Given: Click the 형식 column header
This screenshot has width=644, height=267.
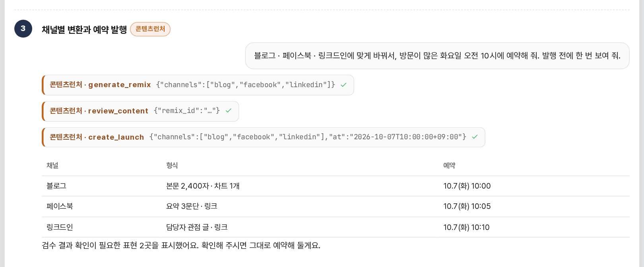Looking at the screenshot, I should (x=172, y=166).
